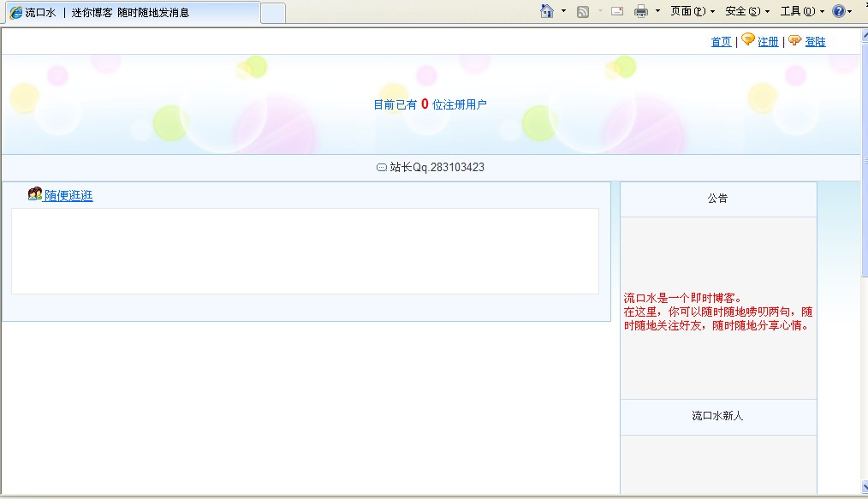Click the people icon beside 随便逛逛

click(x=35, y=193)
